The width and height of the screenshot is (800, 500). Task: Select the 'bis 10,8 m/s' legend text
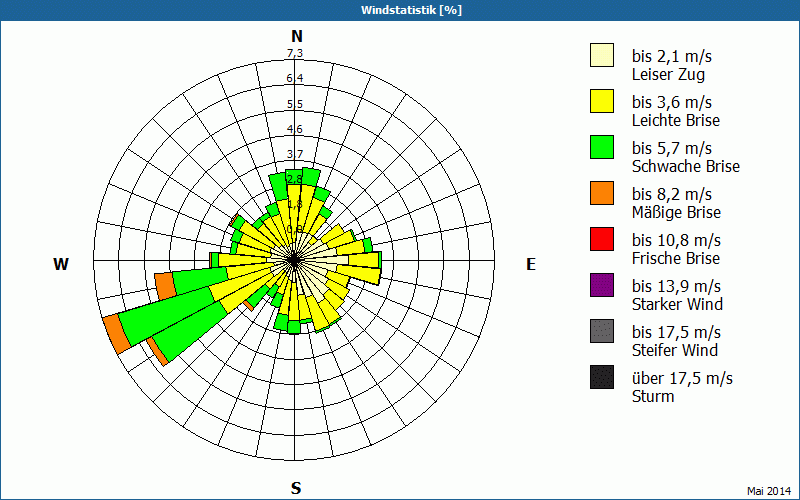coord(676,241)
